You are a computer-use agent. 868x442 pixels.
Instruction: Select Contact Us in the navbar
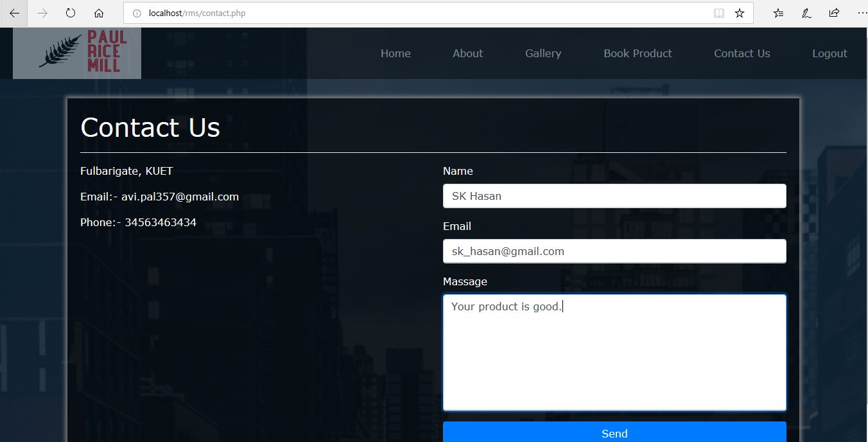point(742,53)
